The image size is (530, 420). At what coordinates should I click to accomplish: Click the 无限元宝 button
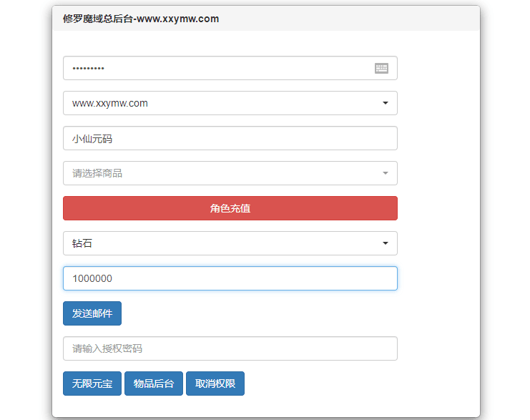tap(92, 384)
